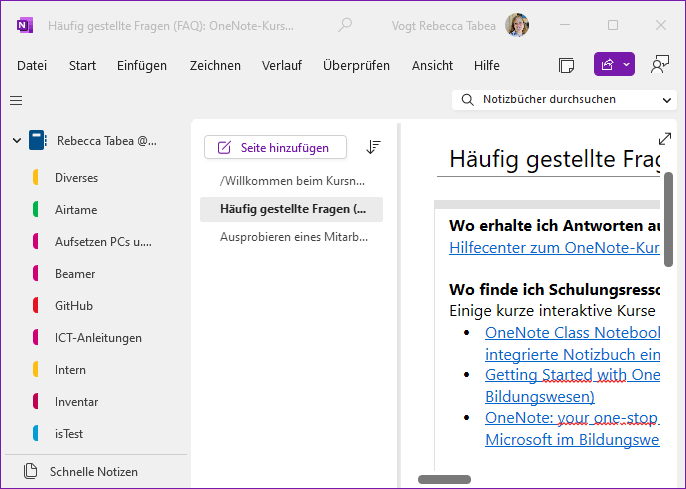Image resolution: width=686 pixels, height=489 pixels.
Task: Click the search magnifier in title bar
Action: pyautogui.click(x=345, y=25)
